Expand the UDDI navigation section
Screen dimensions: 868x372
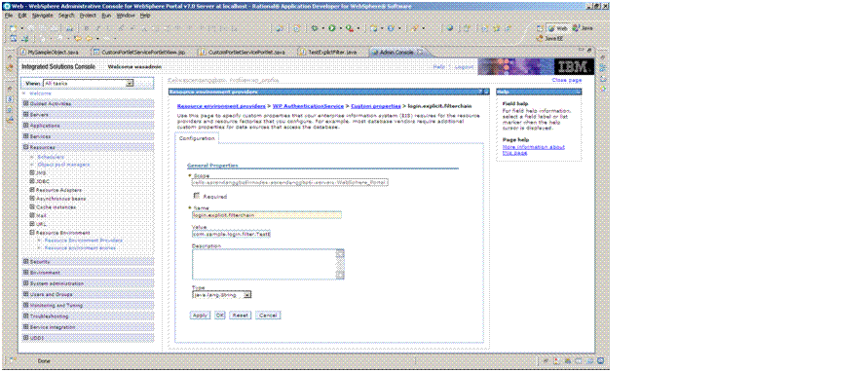pyautogui.click(x=25, y=338)
